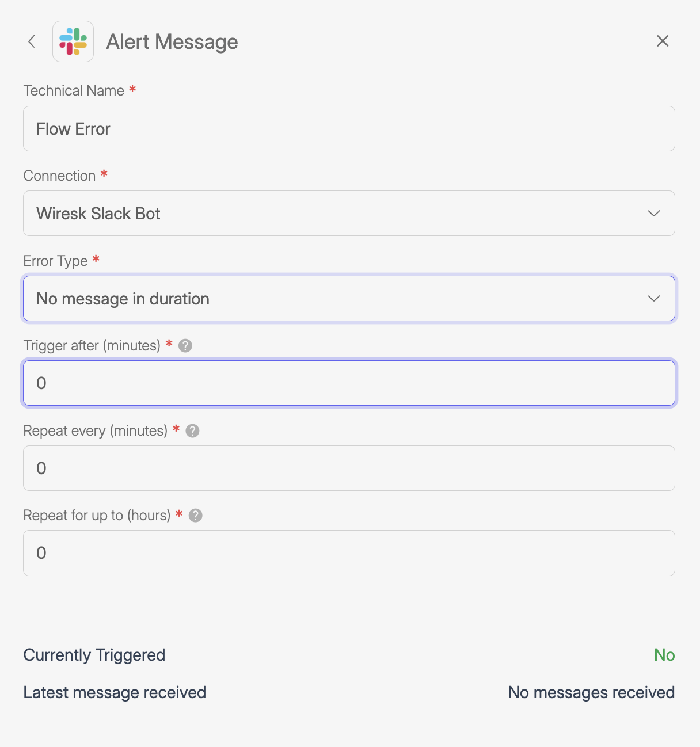Click the Alert Message title
The height and width of the screenshot is (747, 700).
click(x=172, y=42)
